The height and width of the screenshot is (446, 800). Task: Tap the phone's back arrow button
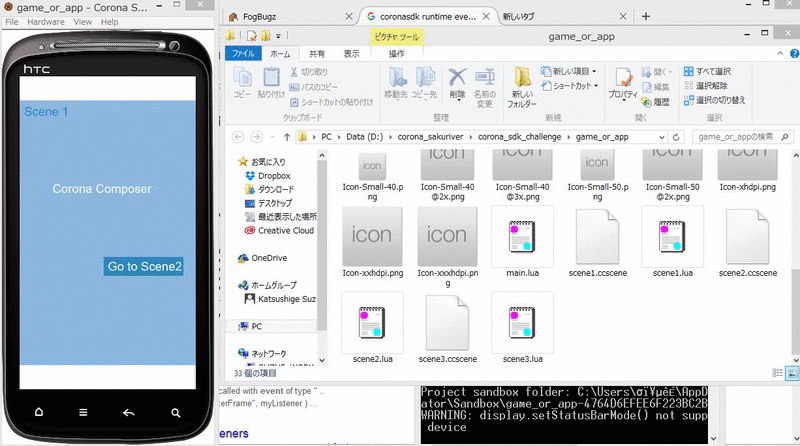click(128, 412)
